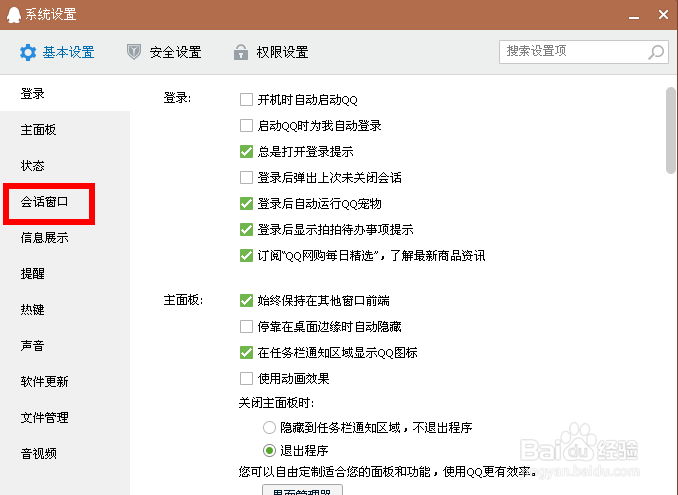Select 主面板 in the sidebar
The height and width of the screenshot is (495, 678).
[x=65, y=129]
